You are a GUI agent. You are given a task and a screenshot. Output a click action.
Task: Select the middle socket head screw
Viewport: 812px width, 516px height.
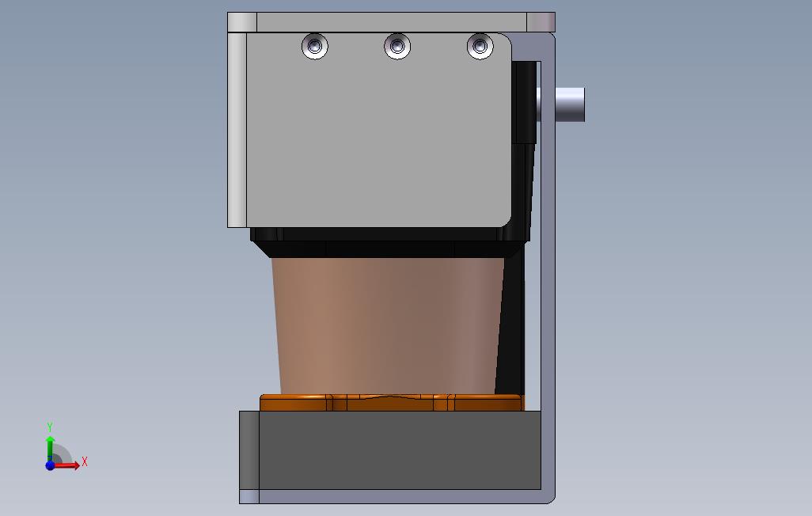[397, 47]
